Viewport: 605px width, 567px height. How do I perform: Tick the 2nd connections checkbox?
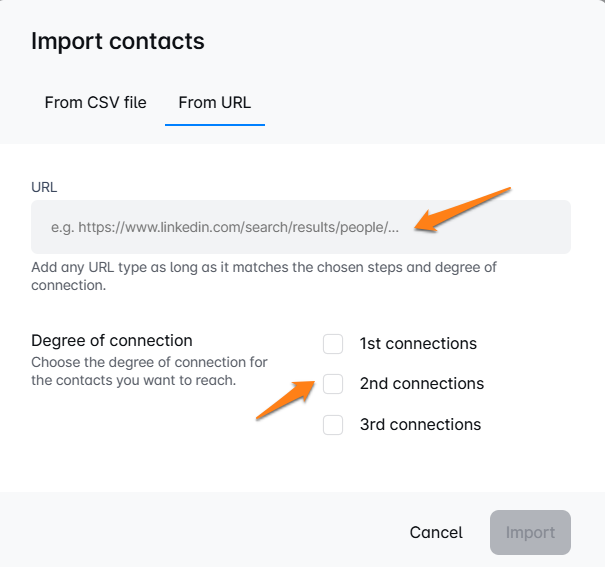(333, 384)
